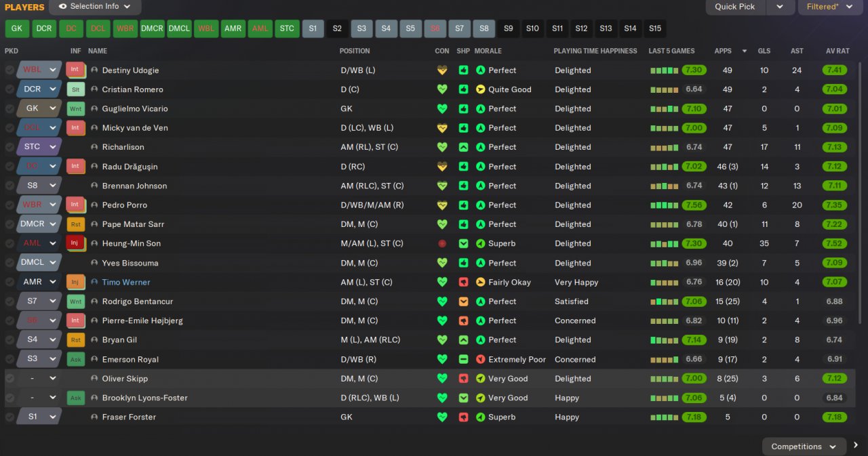This screenshot has width=868, height=456.
Task: Click Bryan Gil's sharpness up-arrow icon
Action: (x=464, y=340)
